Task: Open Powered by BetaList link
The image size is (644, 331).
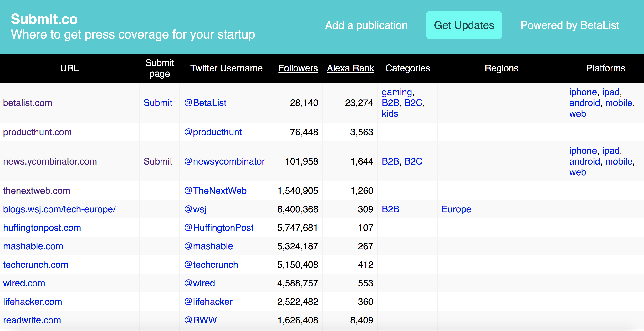Action: (x=570, y=25)
